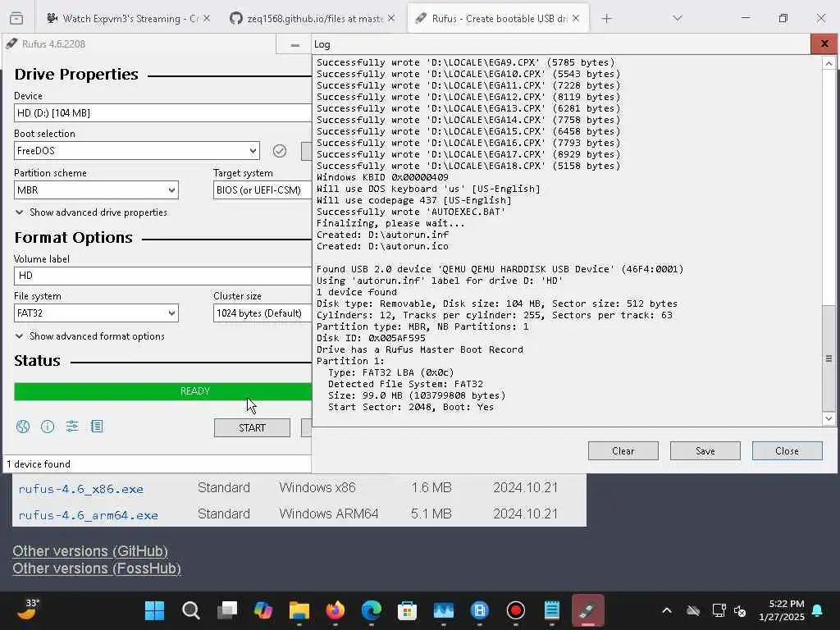This screenshot has height=630, width=840.
Task: Show hidden tray icons chevron
Action: pyautogui.click(x=667, y=610)
